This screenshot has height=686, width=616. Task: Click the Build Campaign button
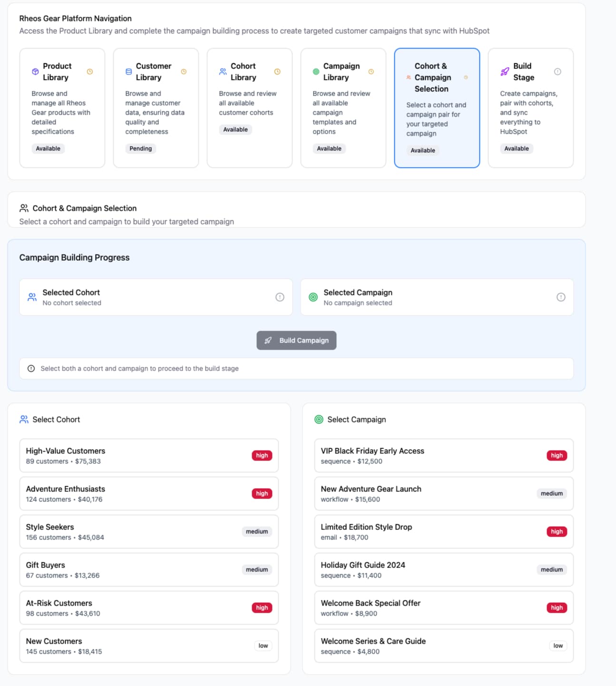click(x=296, y=340)
